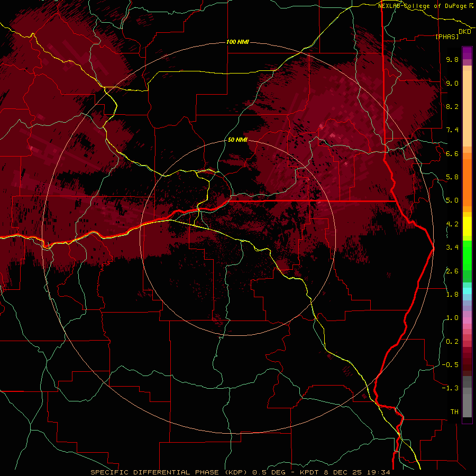Viewport: 476px width, 476px height.
Task: Click the -1.3 scale value
Action: click(x=450, y=388)
